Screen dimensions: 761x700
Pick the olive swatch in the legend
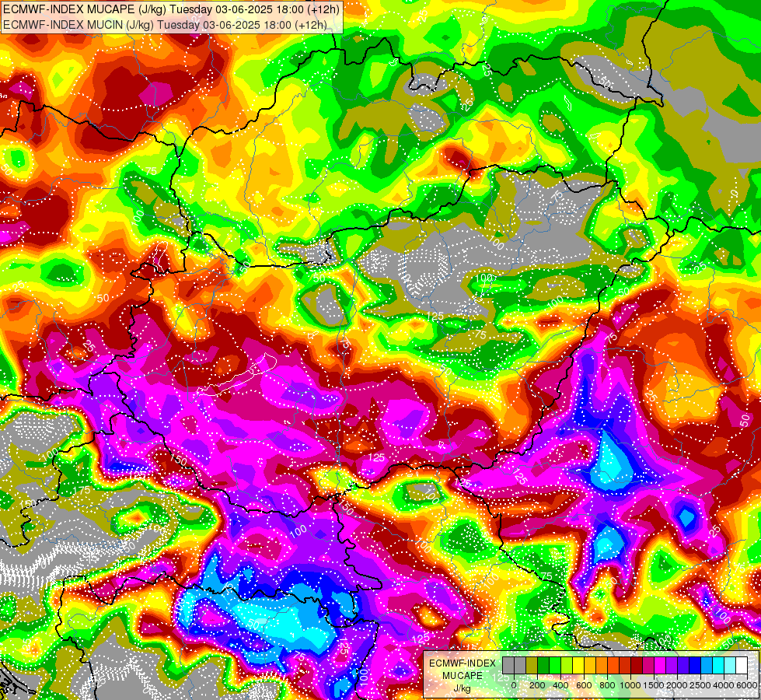[532, 665]
